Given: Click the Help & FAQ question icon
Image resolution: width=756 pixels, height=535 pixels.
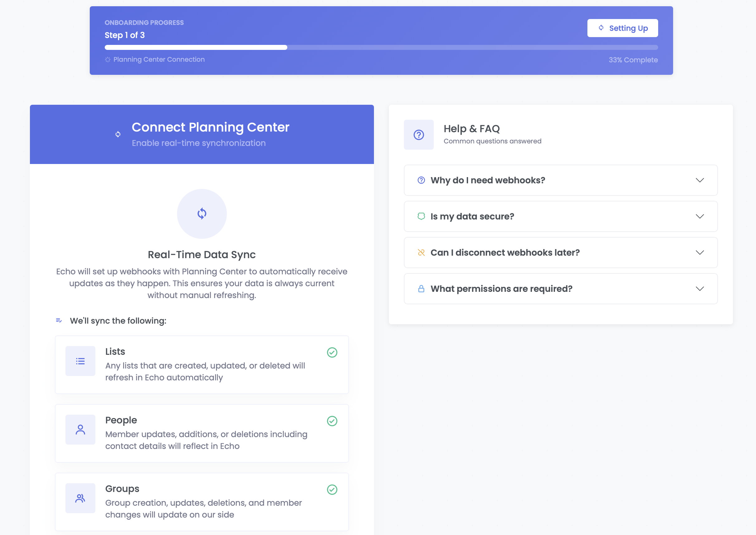Looking at the screenshot, I should click(x=419, y=135).
